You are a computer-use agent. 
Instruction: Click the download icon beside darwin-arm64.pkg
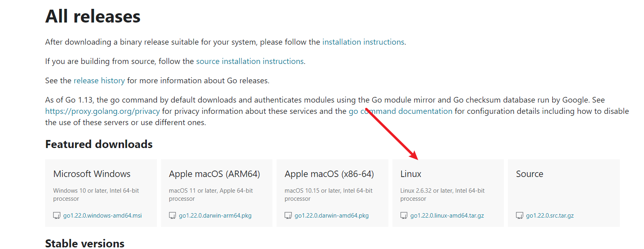pos(172,216)
